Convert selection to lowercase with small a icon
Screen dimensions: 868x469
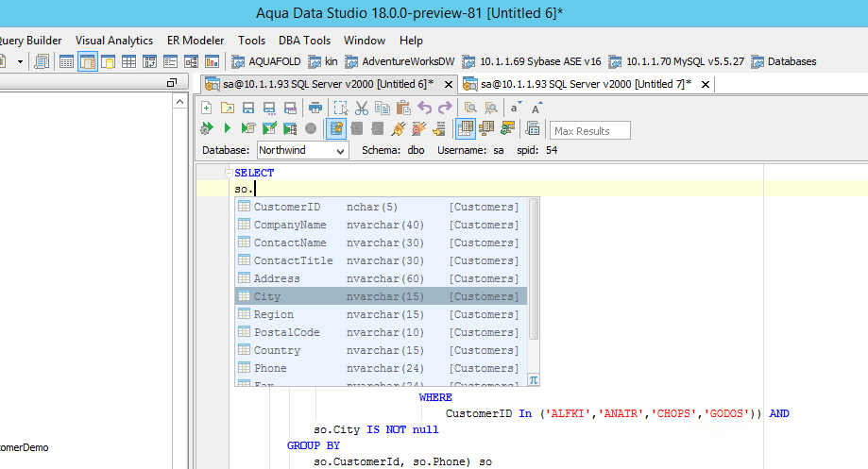516,108
